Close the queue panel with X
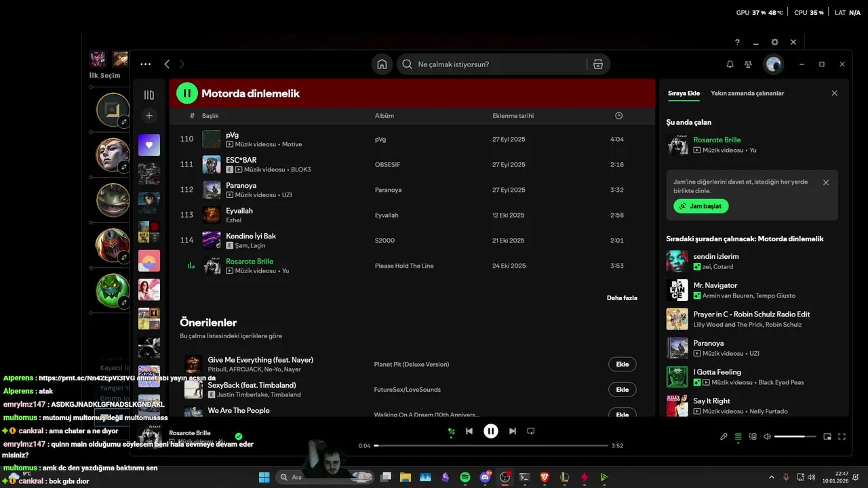Screen dimensions: 868x488 point(835,94)
